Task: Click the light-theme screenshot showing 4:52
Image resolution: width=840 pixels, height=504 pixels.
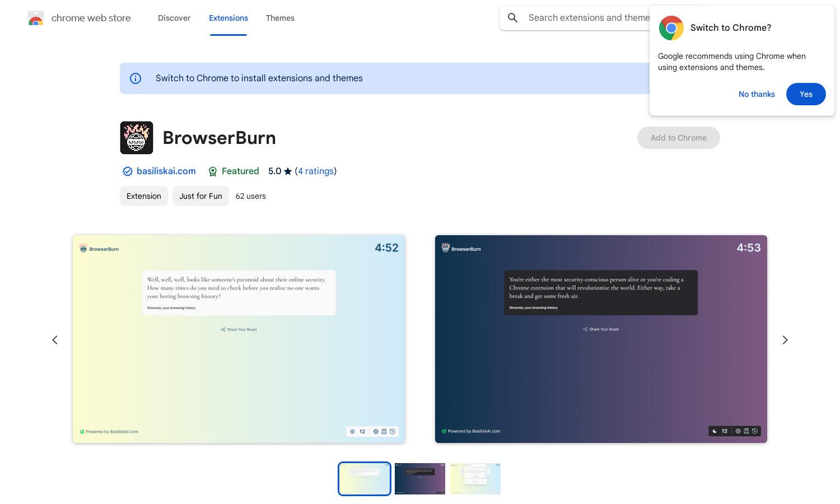Action: (239, 339)
